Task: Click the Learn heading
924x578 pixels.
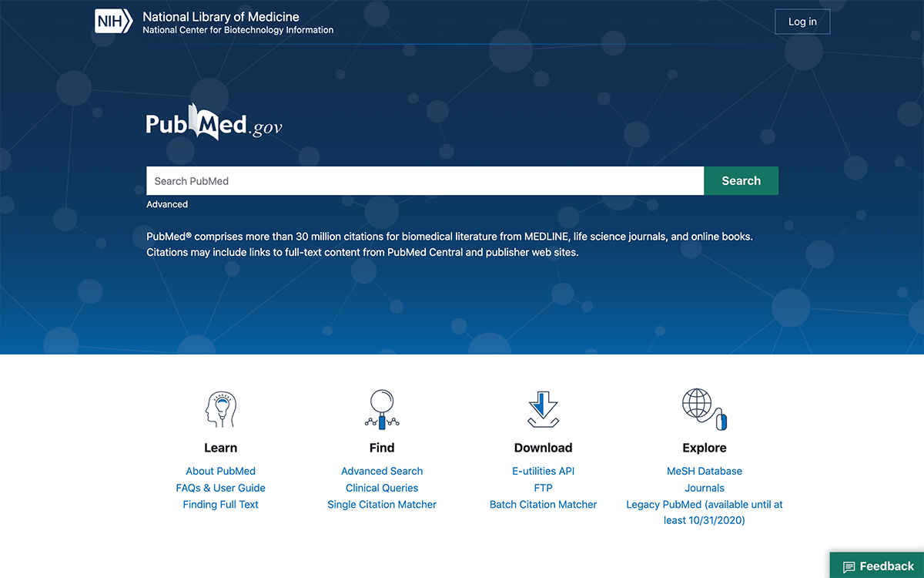Action: (220, 448)
